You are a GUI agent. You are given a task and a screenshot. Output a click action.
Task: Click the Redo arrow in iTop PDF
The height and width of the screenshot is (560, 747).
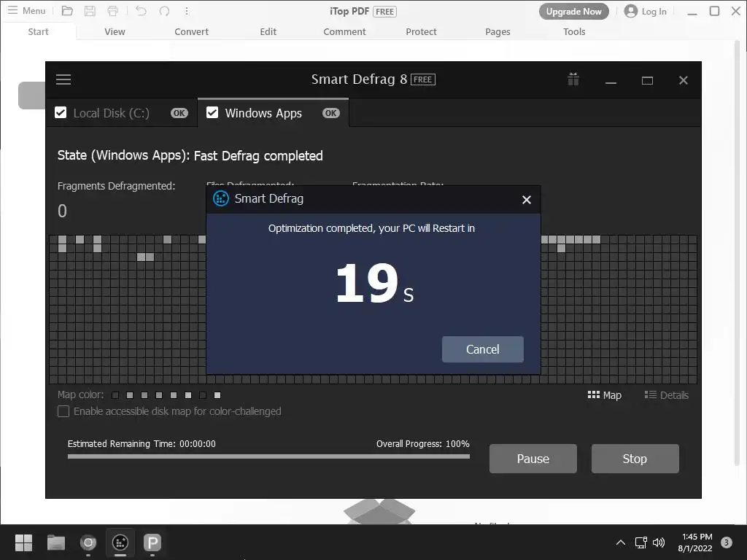pos(164,10)
